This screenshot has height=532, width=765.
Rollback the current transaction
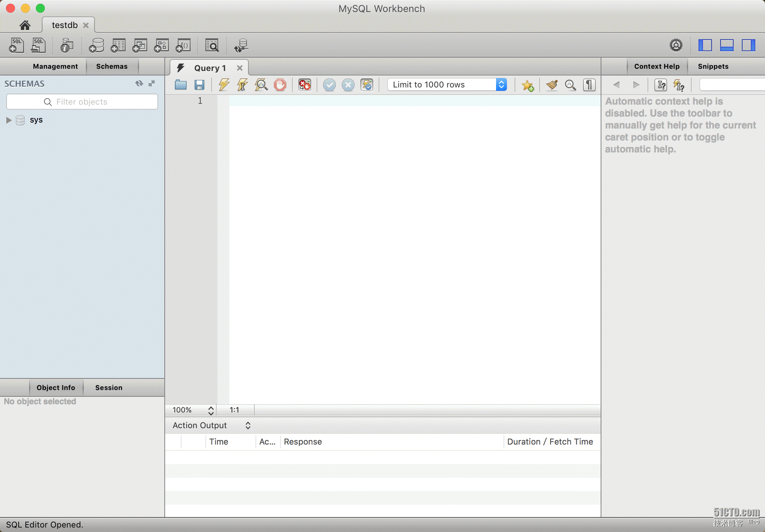pyautogui.click(x=348, y=85)
